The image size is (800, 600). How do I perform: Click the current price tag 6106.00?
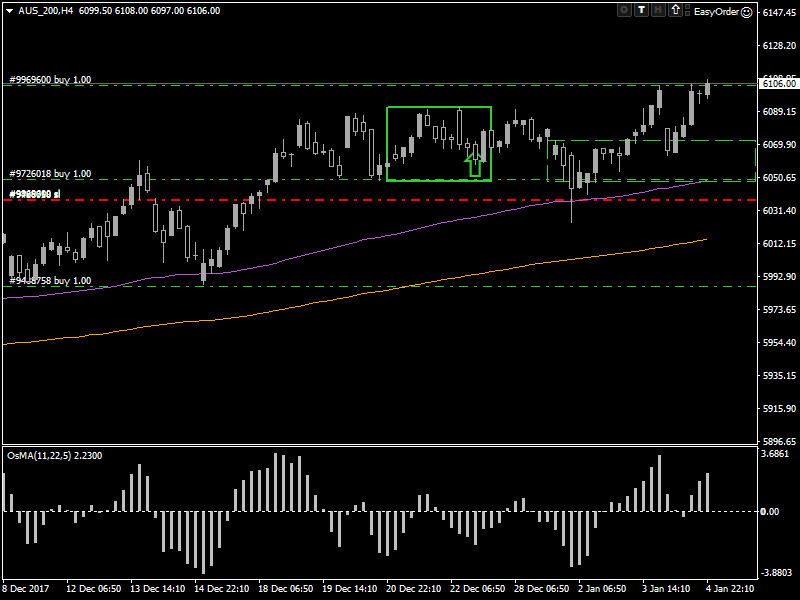(x=779, y=84)
